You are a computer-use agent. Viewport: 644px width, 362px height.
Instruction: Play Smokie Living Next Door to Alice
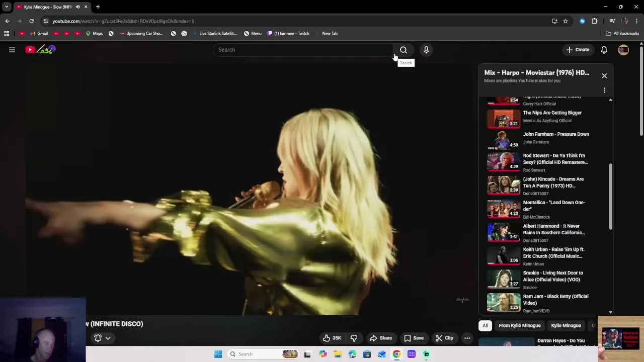pos(553,276)
